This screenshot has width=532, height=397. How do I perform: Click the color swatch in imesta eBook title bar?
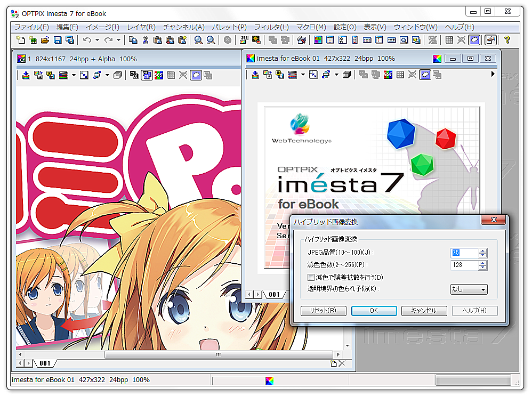[437, 59]
